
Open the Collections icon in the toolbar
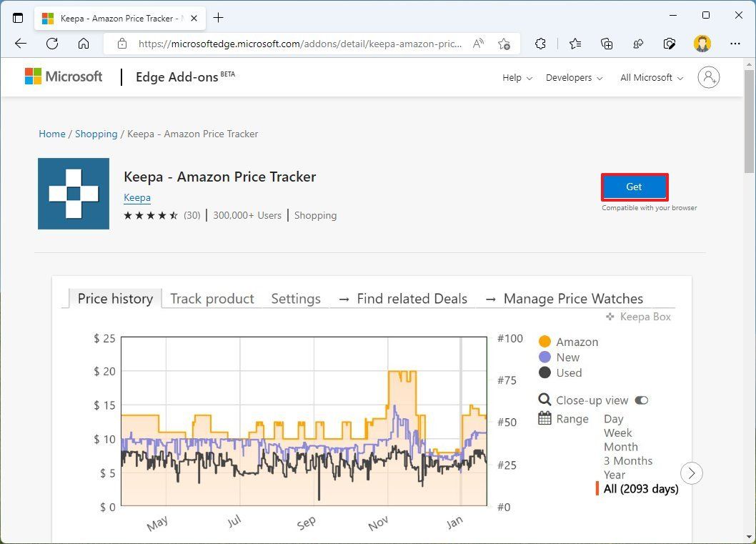tap(606, 44)
